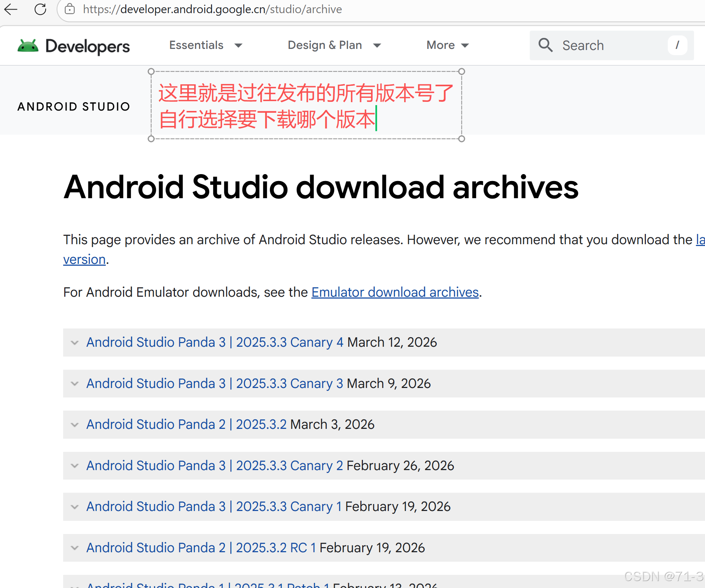Open Emulator download archives link
705x588 pixels.
[395, 292]
